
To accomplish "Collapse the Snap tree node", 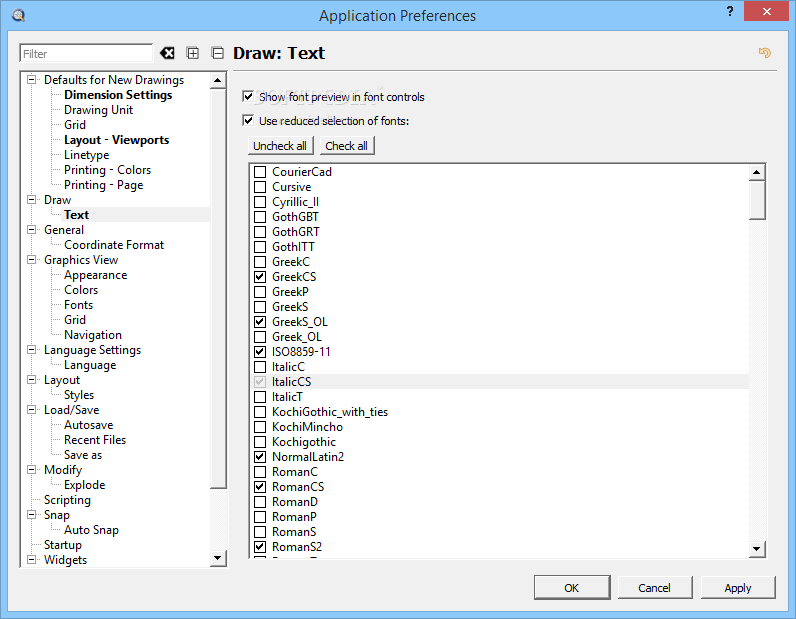I will [31, 515].
